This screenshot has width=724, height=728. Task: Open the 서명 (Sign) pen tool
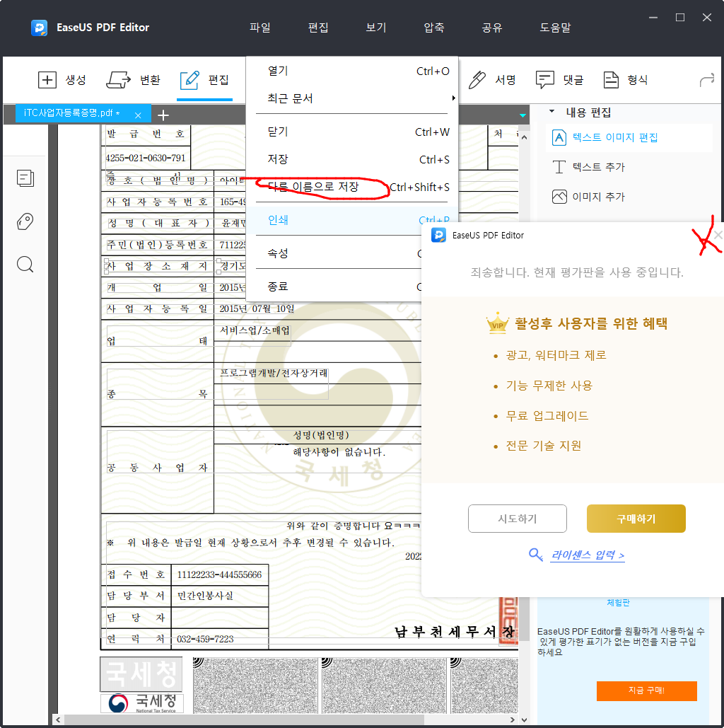(x=492, y=80)
